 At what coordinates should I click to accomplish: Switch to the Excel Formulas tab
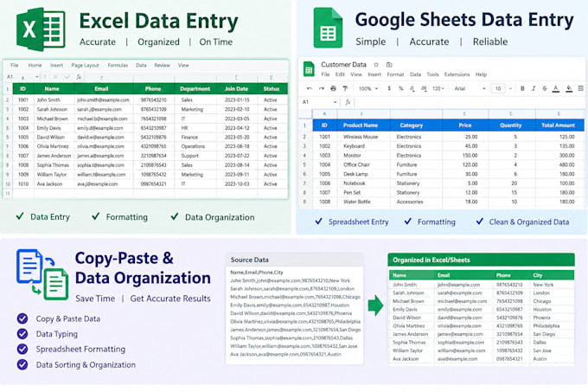pos(118,65)
